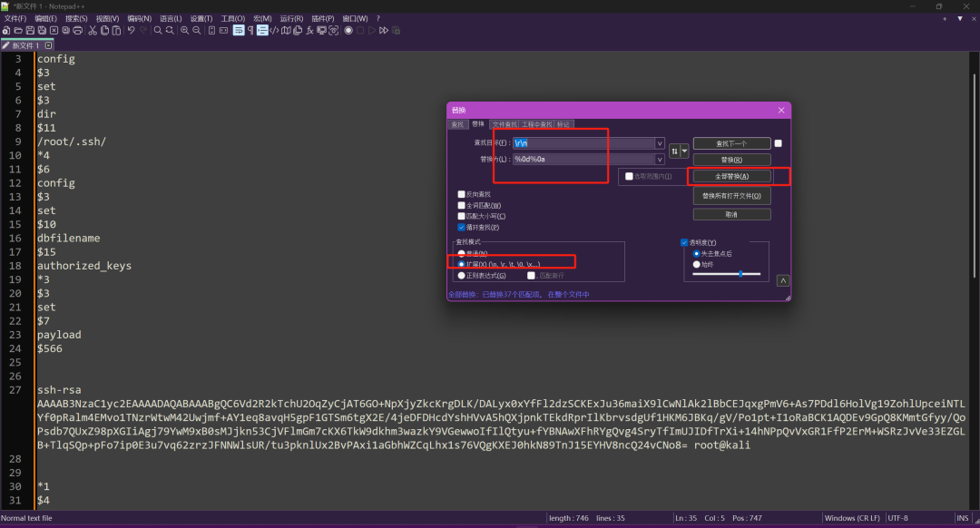Click the Find and Replace toolbar icon
The width and height of the screenshot is (980, 528).
pos(170,30)
